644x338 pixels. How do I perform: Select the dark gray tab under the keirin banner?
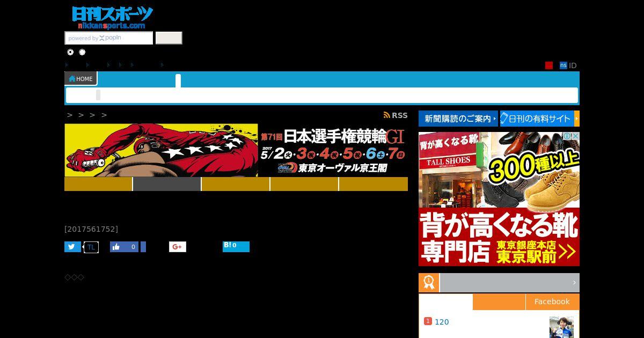[x=167, y=184]
